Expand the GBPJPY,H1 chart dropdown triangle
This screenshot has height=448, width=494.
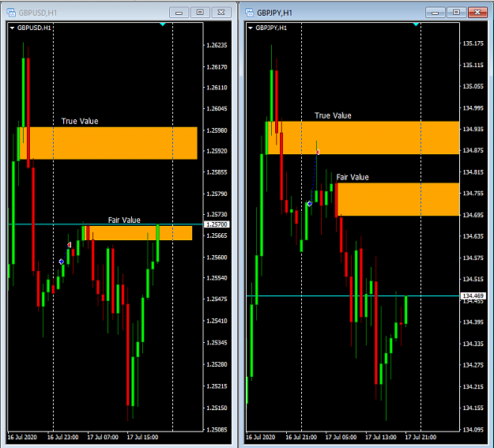pos(251,28)
